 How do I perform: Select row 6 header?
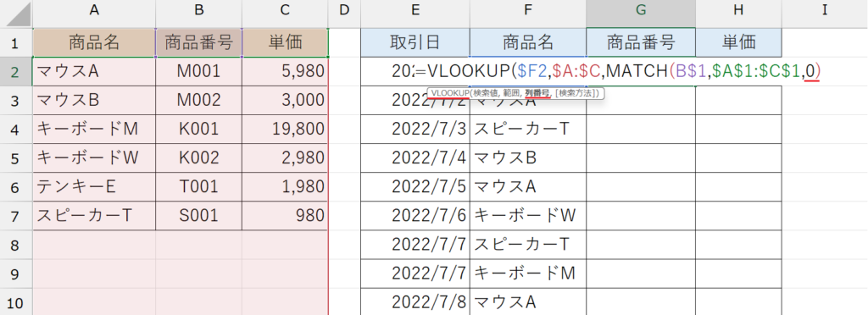16,187
